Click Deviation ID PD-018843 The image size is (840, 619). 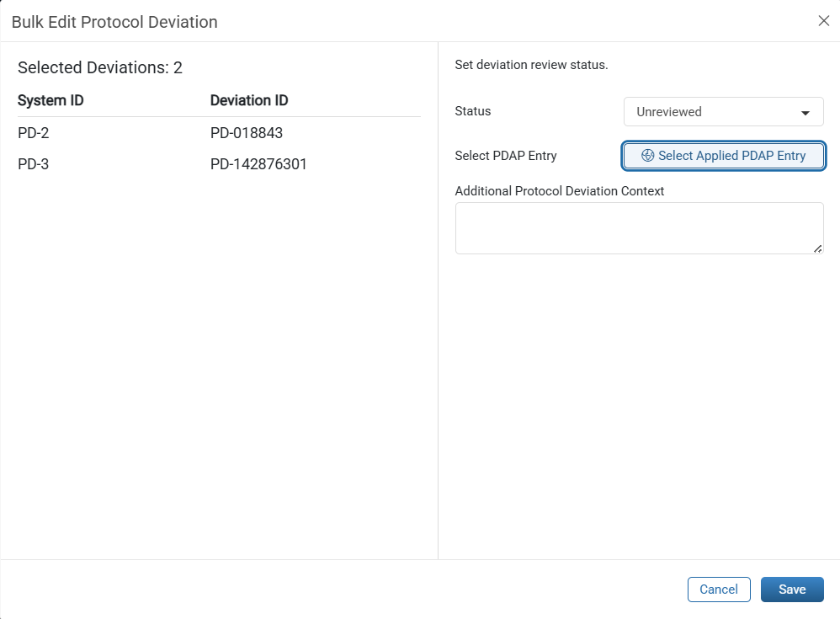coord(247,133)
